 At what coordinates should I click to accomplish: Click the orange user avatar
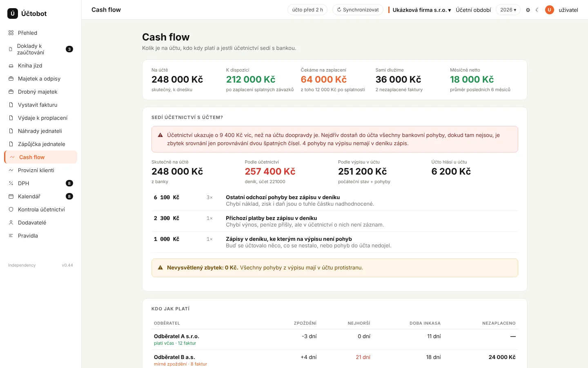point(550,10)
